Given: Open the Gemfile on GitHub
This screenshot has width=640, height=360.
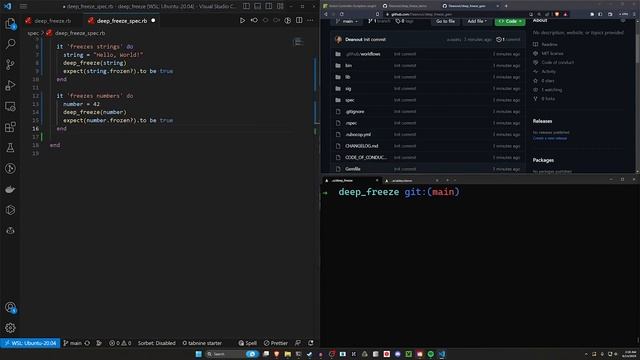Looking at the screenshot, I should coord(353,169).
